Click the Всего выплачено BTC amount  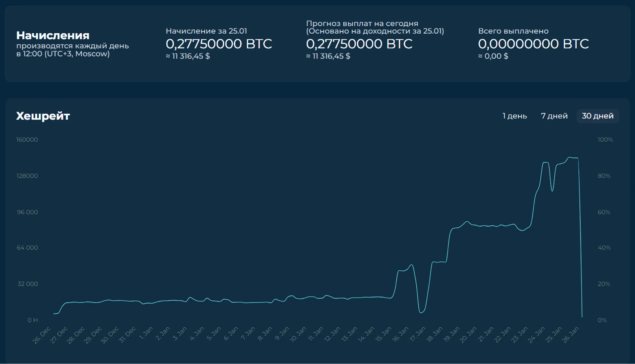click(533, 44)
